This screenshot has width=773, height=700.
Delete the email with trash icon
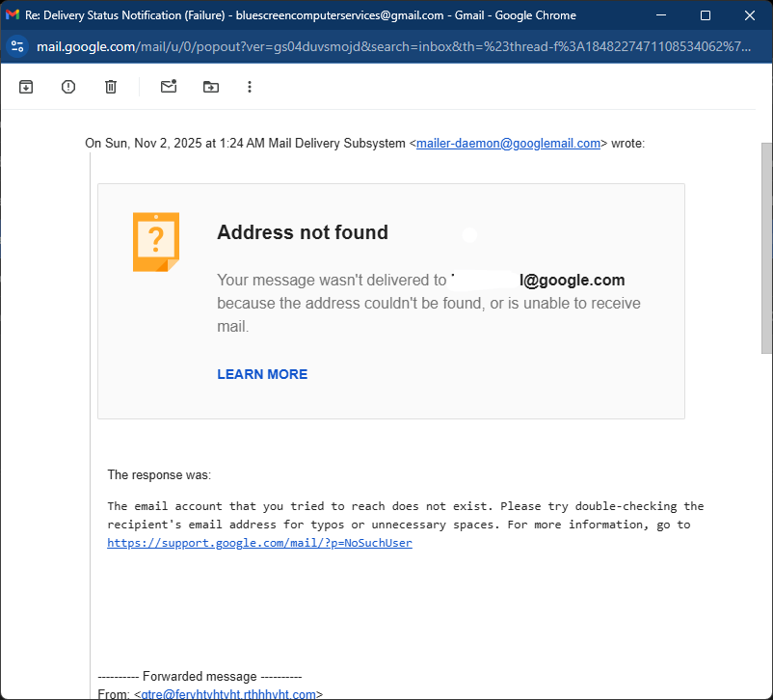111,87
